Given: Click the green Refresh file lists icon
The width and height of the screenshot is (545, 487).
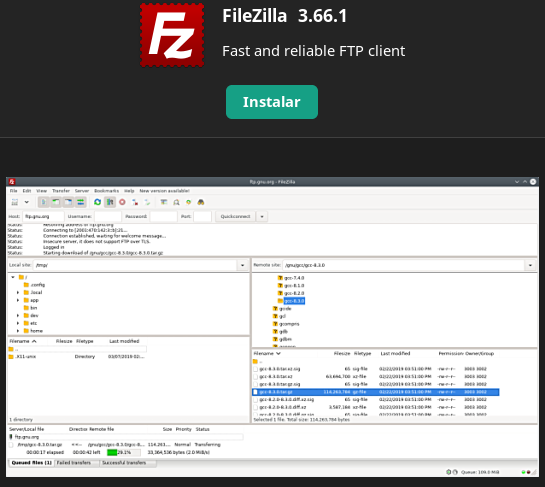Looking at the screenshot, I should coord(98,202).
